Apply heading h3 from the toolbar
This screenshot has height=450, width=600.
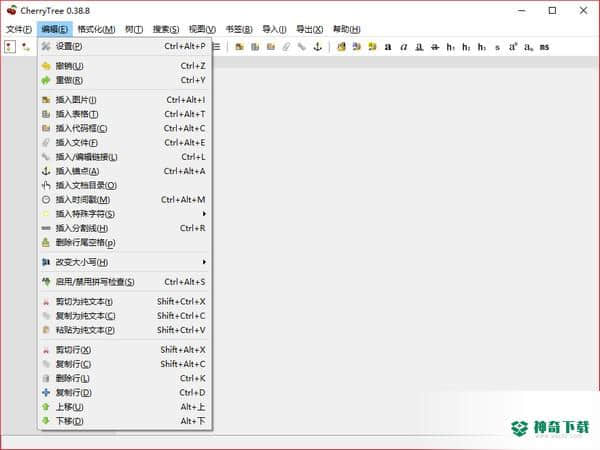click(482, 47)
